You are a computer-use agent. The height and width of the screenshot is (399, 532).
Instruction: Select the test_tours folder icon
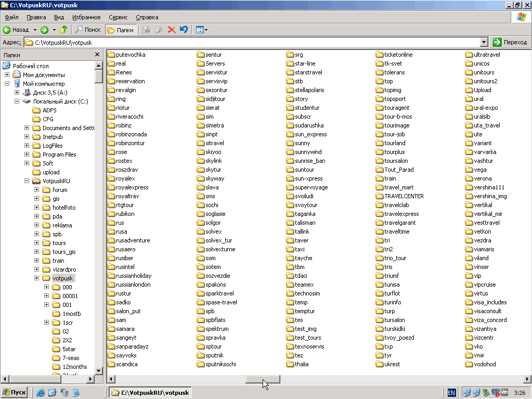coord(290,338)
